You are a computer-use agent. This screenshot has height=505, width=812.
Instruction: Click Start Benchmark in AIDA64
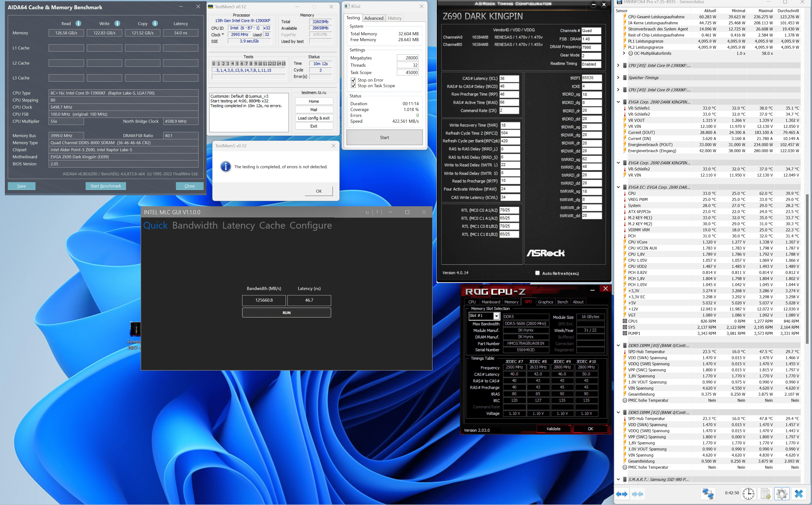pyautogui.click(x=105, y=186)
